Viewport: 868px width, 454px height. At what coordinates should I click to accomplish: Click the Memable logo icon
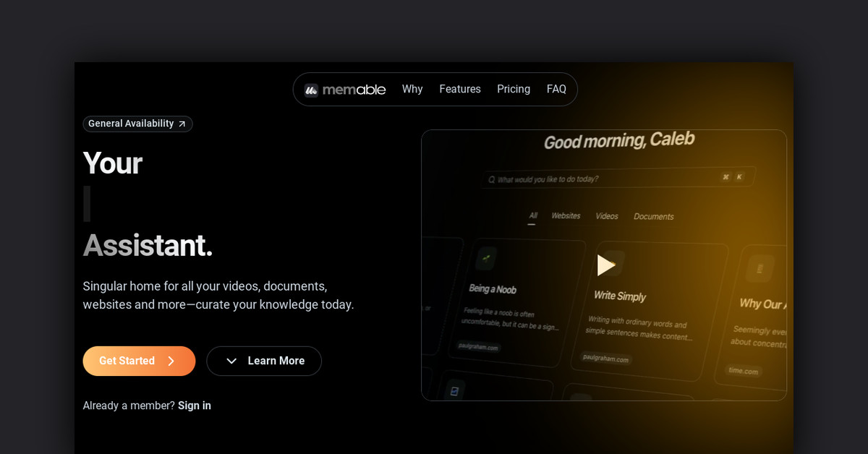pos(311,90)
